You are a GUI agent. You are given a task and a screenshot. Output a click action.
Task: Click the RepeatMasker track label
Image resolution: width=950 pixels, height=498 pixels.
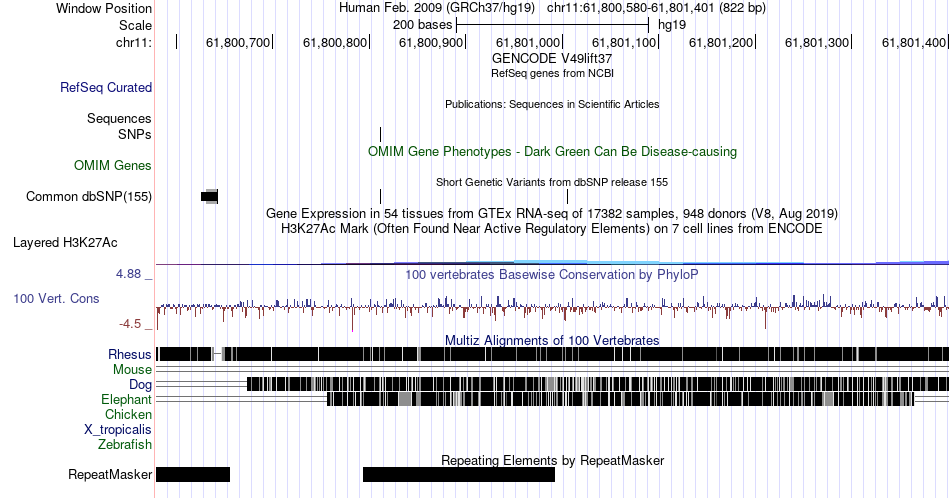pos(110,474)
